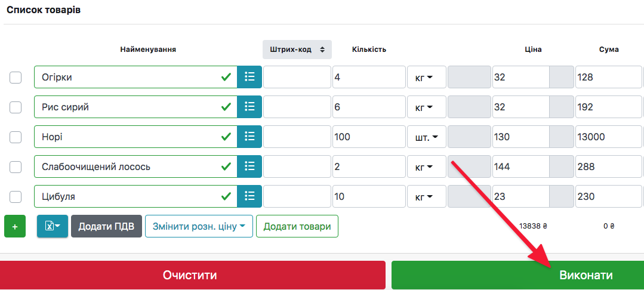Check the Цибуля row checkbox
644x290 pixels.
pos(16,197)
